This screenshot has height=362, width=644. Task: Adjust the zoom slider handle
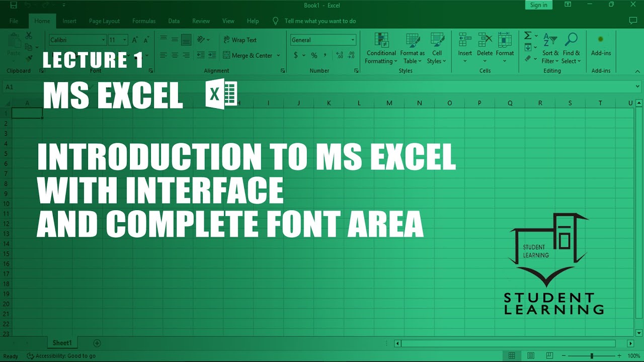[592, 355]
